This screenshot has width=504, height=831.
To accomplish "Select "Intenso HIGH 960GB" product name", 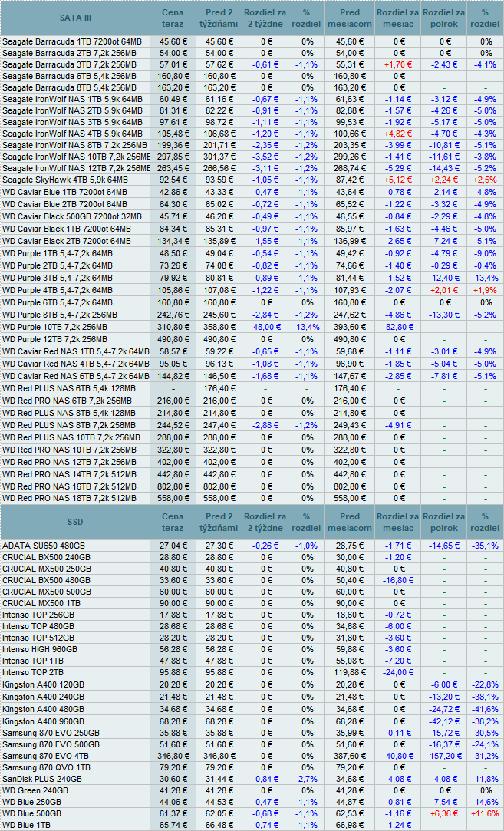I will coord(40,649).
